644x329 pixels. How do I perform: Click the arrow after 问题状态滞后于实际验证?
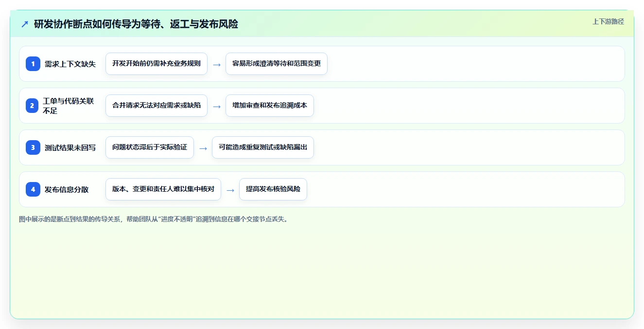203,148
